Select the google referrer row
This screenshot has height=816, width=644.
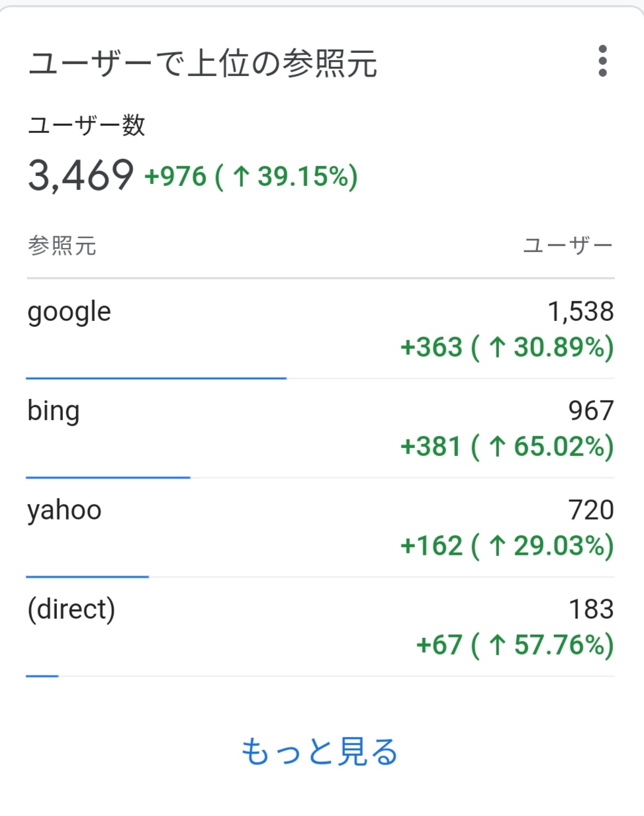click(x=320, y=329)
